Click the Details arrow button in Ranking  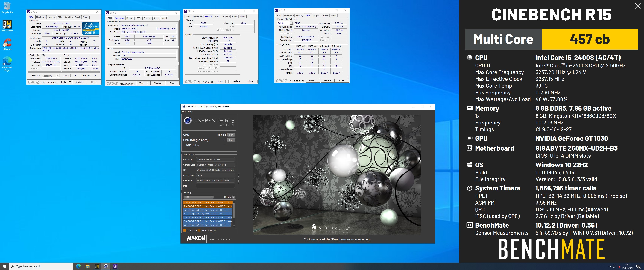coord(233,197)
